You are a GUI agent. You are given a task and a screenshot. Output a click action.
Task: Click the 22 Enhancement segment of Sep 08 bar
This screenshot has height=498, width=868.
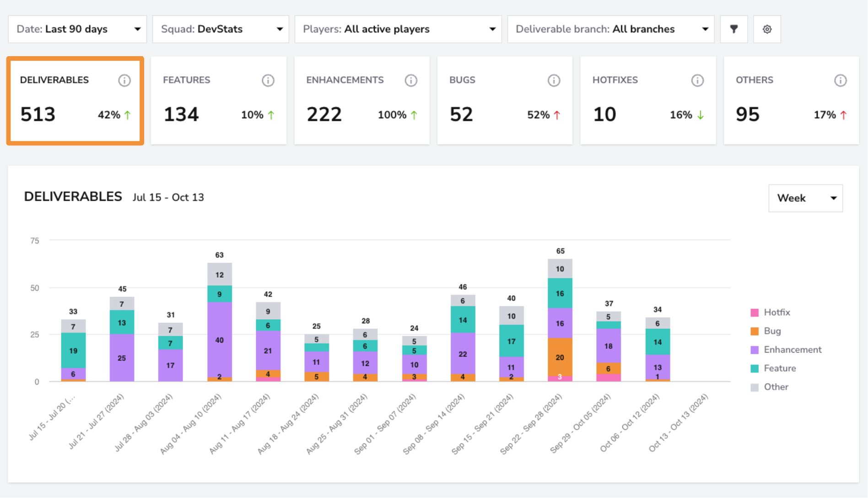pos(463,353)
